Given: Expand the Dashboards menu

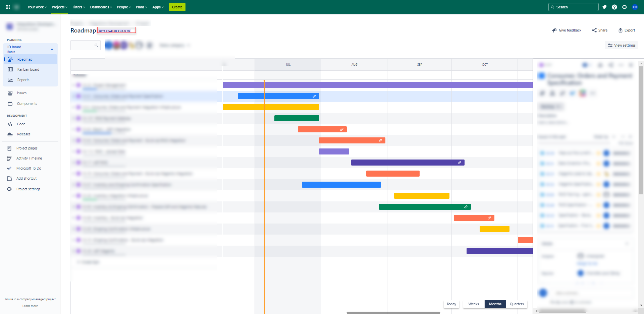Looking at the screenshot, I should (101, 7).
